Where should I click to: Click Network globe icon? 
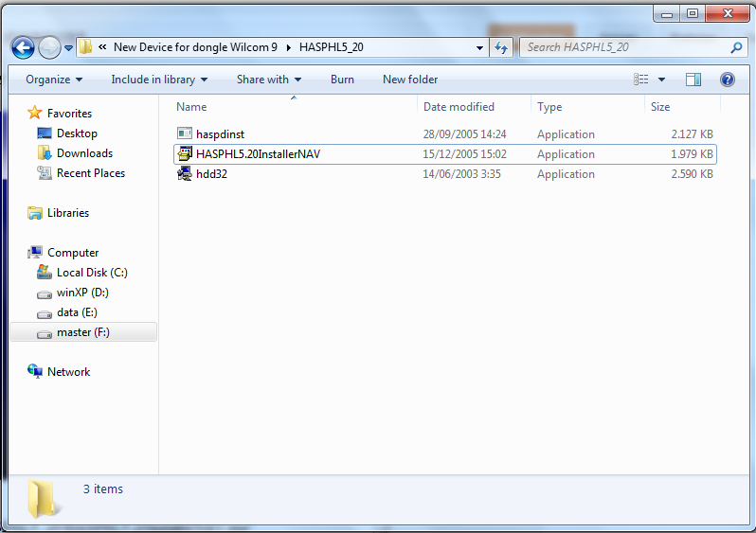pos(35,370)
